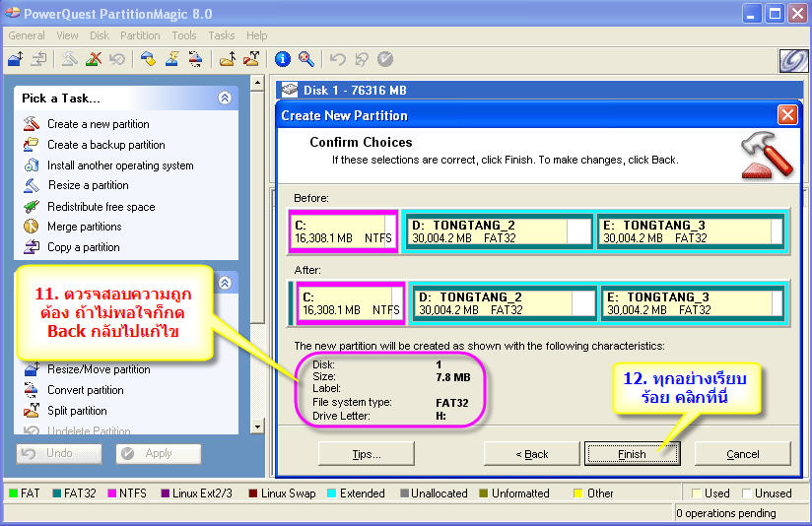Click the Merge partitions toolbar icon
The width and height of the screenshot is (812, 526).
click(228, 59)
